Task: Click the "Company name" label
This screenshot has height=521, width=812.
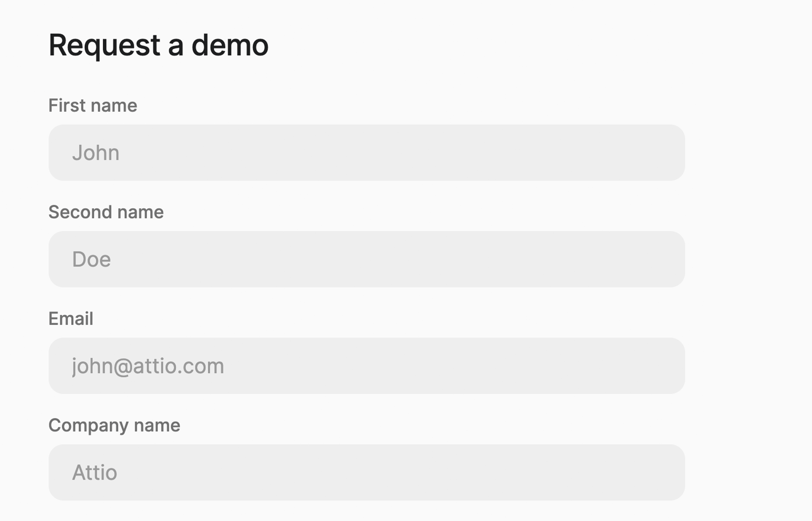Action: click(114, 425)
